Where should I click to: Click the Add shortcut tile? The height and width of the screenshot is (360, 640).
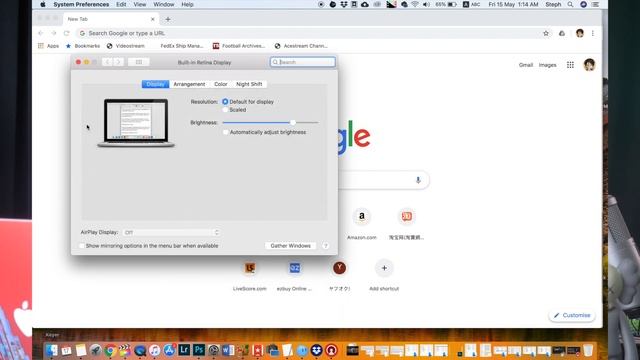tap(384, 275)
